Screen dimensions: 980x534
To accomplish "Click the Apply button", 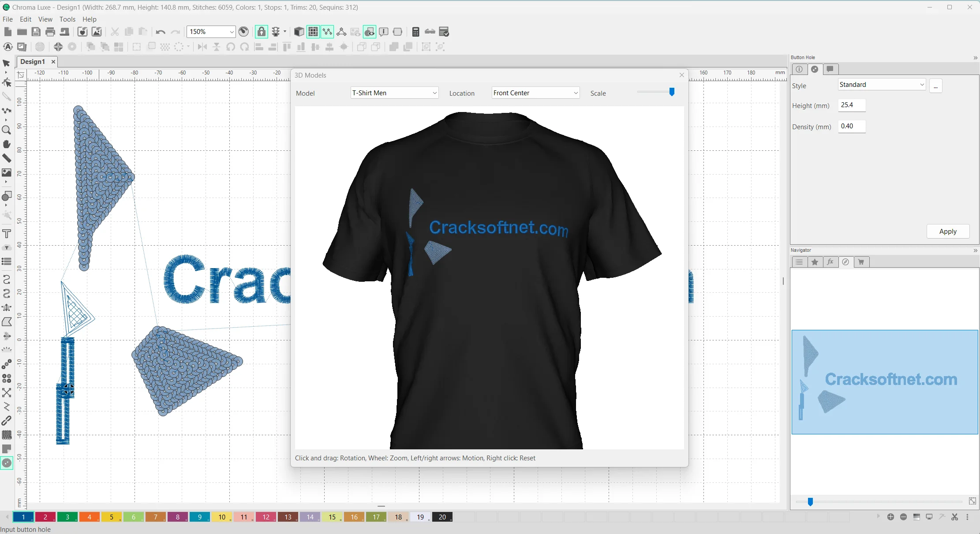I will tap(948, 232).
